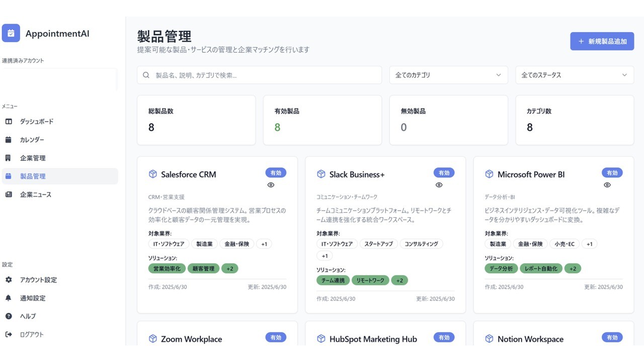Click the cube icon on Zoom Workplace card
This screenshot has height=362, width=644.
click(153, 339)
